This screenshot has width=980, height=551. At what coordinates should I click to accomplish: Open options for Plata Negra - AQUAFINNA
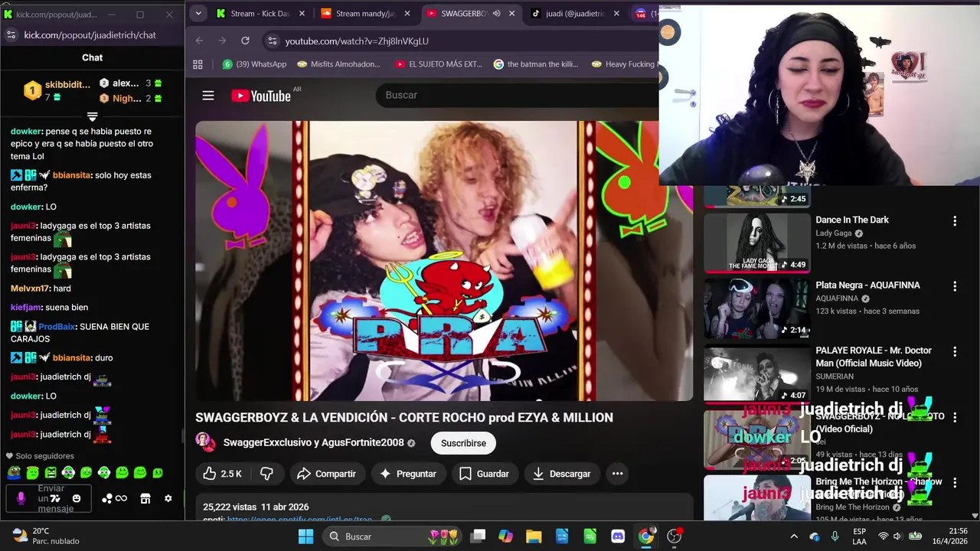(954, 286)
